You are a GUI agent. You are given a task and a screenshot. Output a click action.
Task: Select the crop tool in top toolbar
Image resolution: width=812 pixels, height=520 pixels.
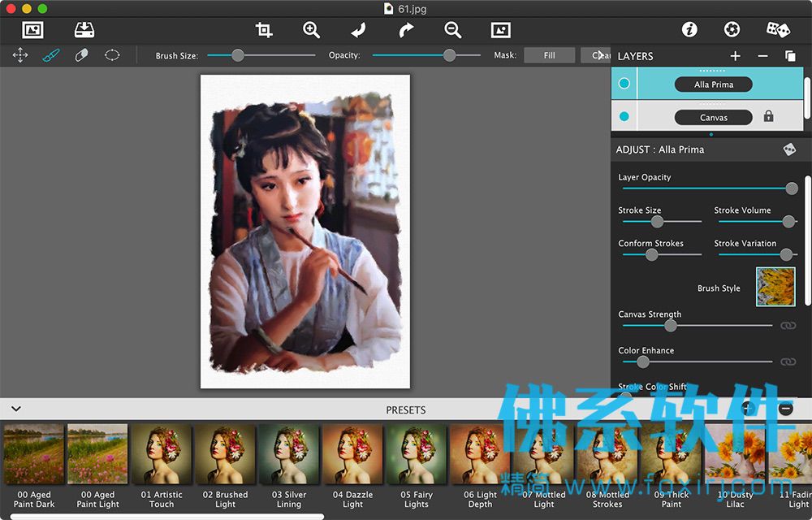264,30
